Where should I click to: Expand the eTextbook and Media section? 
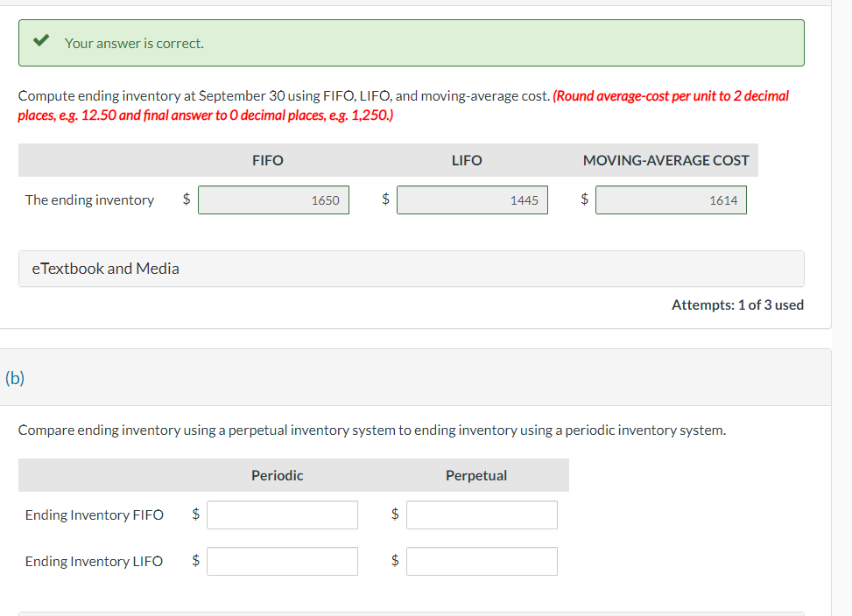[412, 269]
